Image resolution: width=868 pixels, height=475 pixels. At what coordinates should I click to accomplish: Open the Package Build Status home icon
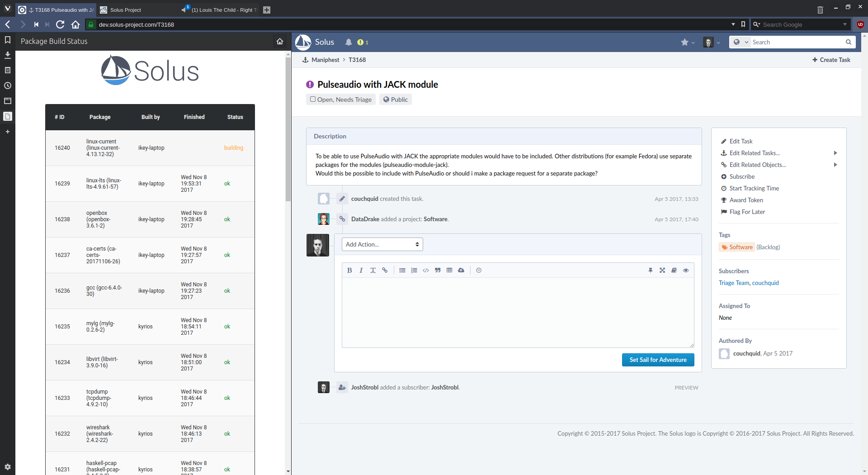click(x=280, y=41)
